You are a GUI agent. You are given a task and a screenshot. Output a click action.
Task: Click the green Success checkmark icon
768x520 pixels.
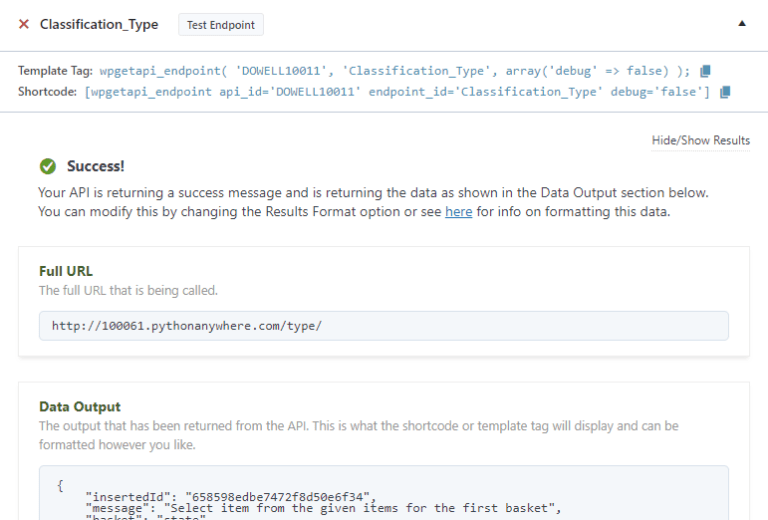(47, 166)
